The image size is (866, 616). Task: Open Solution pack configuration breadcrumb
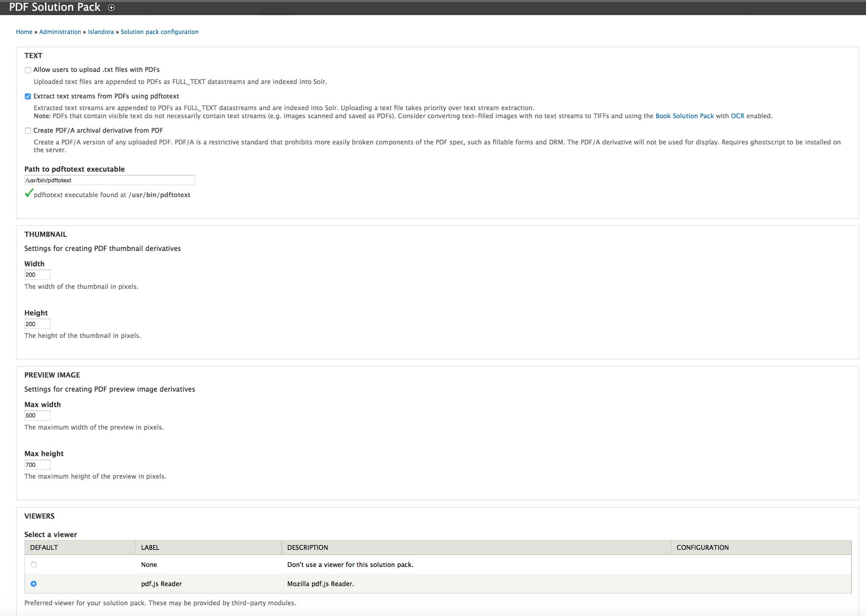click(x=159, y=32)
